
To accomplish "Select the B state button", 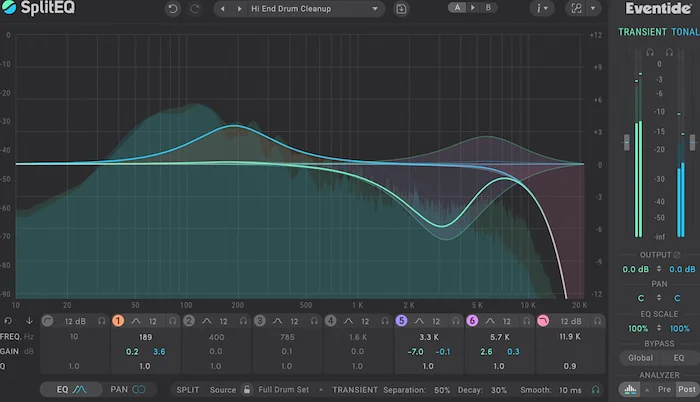I will click(488, 8).
